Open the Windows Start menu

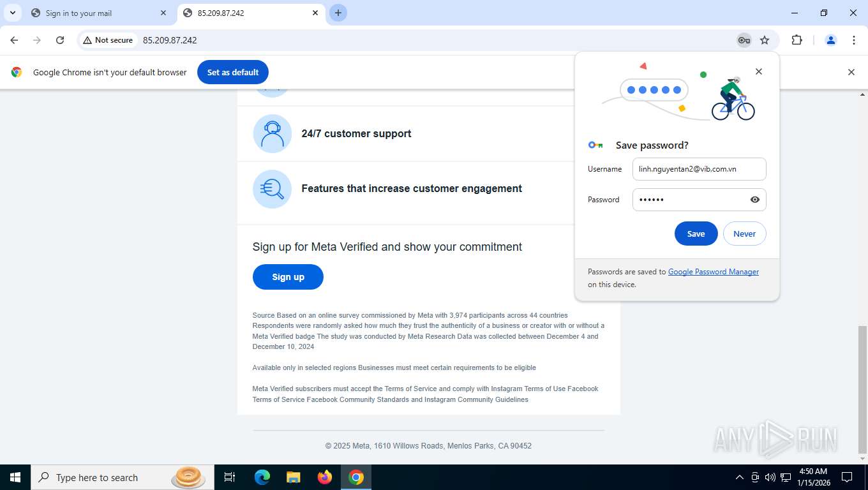pyautogui.click(x=15, y=477)
